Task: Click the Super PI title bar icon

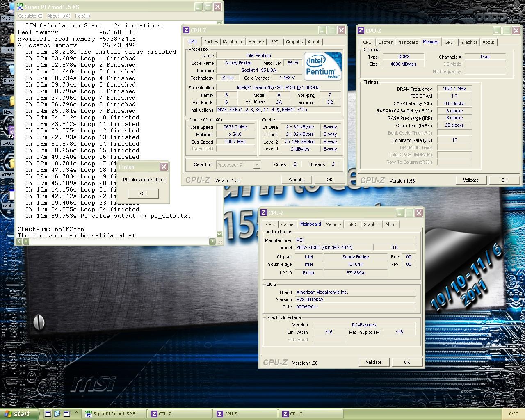Action: (20, 7)
